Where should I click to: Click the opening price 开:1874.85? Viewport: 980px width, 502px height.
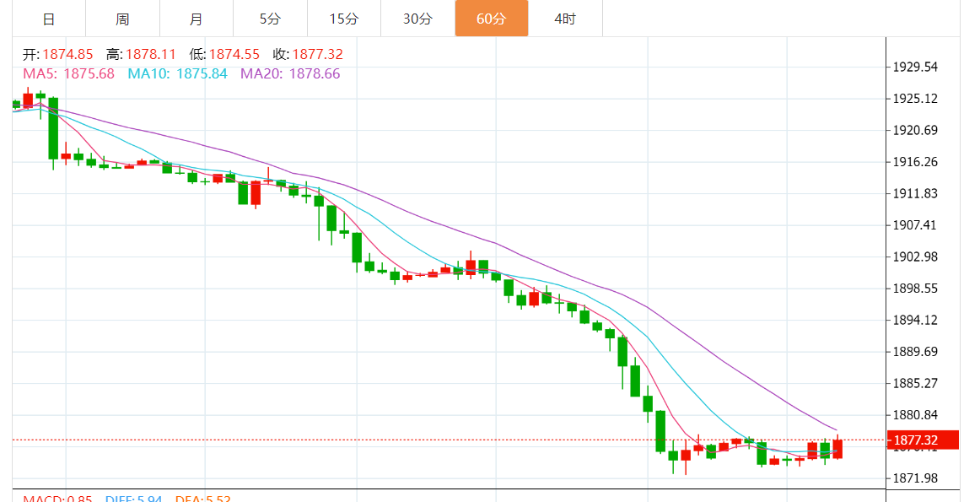(x=57, y=54)
